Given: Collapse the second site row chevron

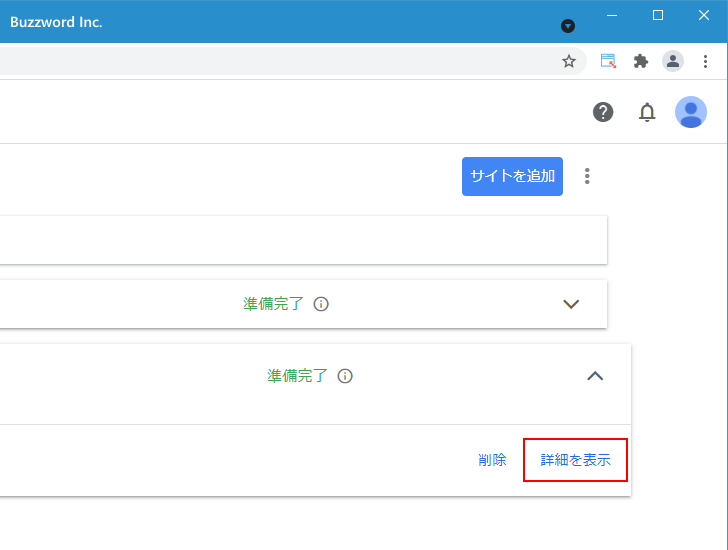Looking at the screenshot, I should (x=595, y=376).
